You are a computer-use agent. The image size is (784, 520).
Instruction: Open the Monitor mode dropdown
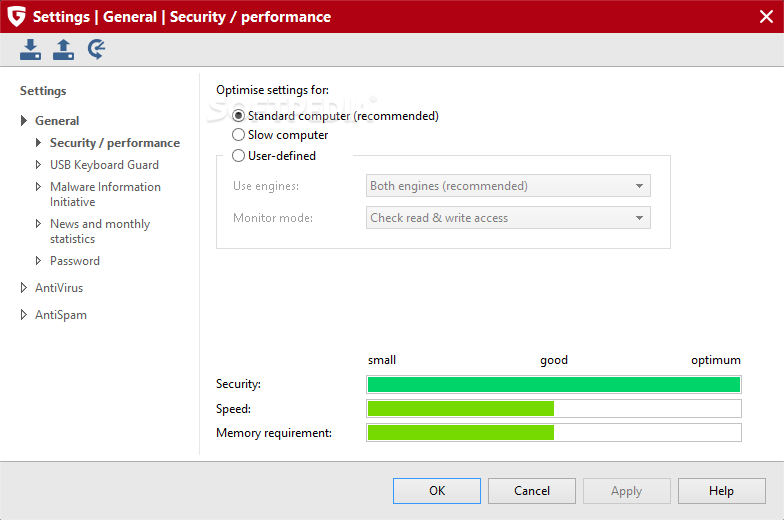[508, 218]
